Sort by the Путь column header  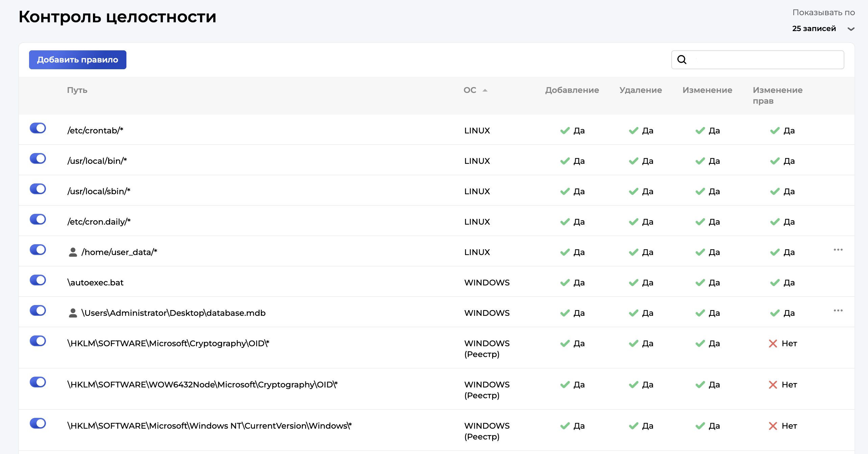click(x=77, y=90)
